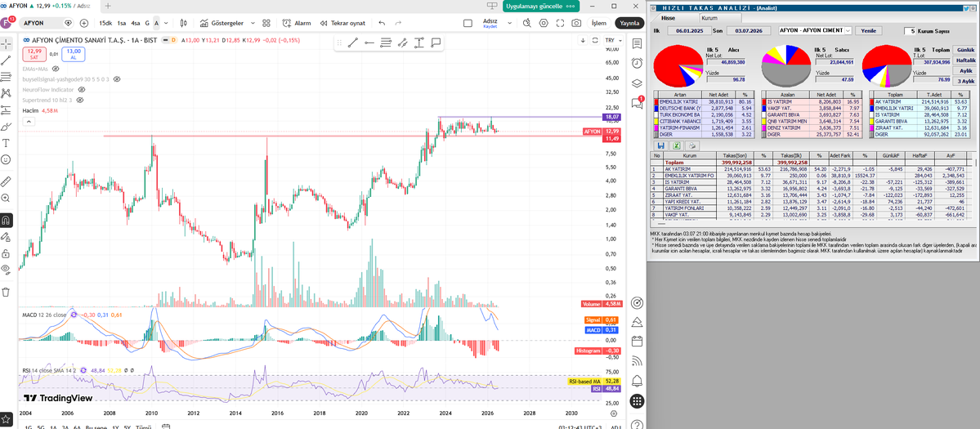Open the chat panel with notification badge

coord(637,102)
